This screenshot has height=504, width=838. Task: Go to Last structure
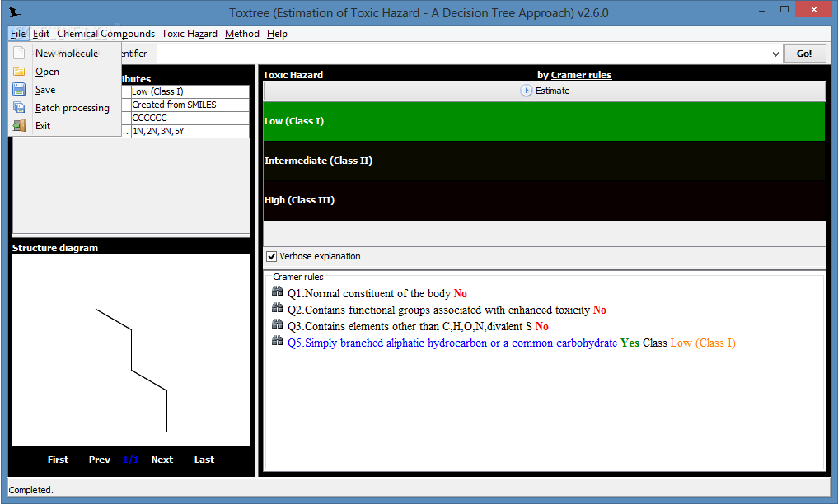click(204, 460)
